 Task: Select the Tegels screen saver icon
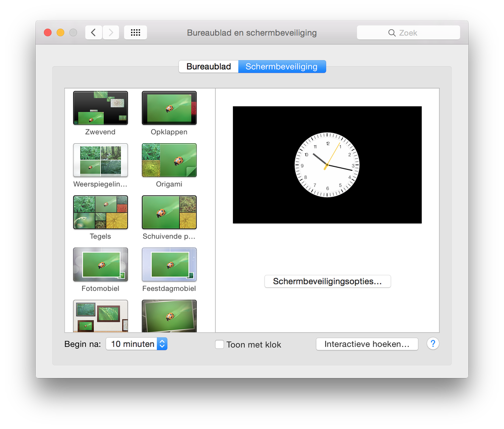click(x=100, y=212)
